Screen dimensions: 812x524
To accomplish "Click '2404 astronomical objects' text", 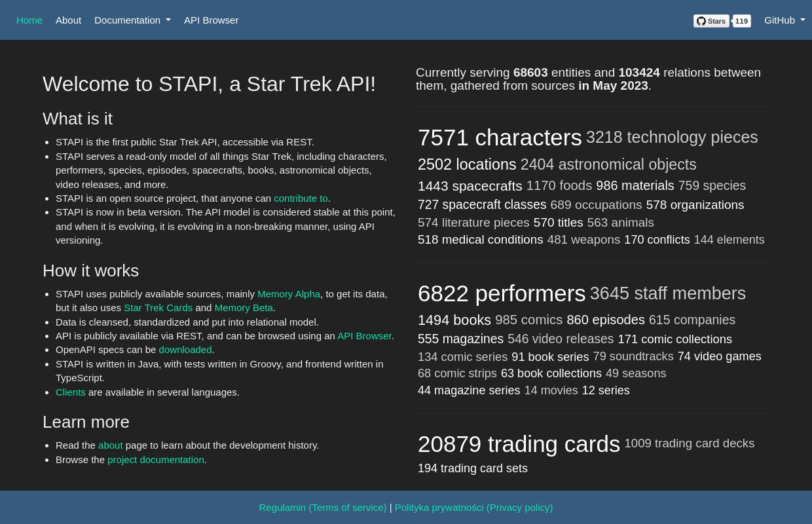I will (x=608, y=164).
